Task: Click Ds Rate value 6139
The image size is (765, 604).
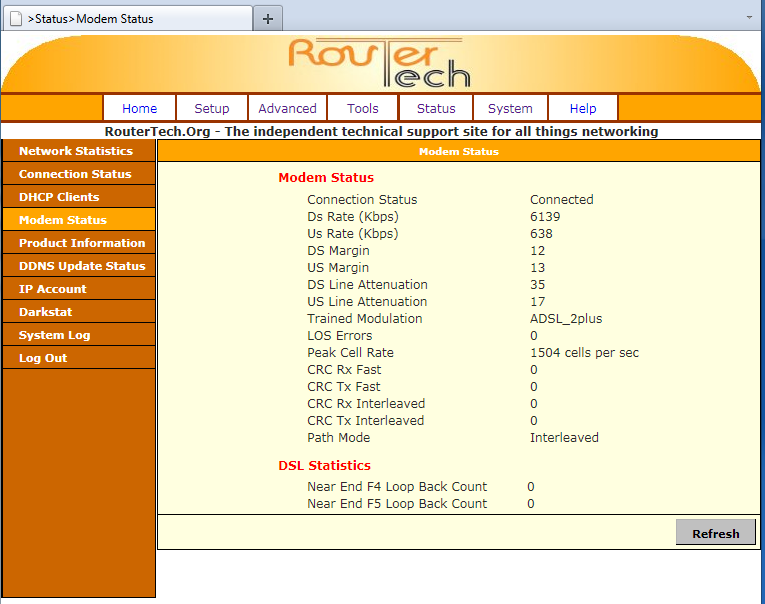Action: (x=545, y=217)
